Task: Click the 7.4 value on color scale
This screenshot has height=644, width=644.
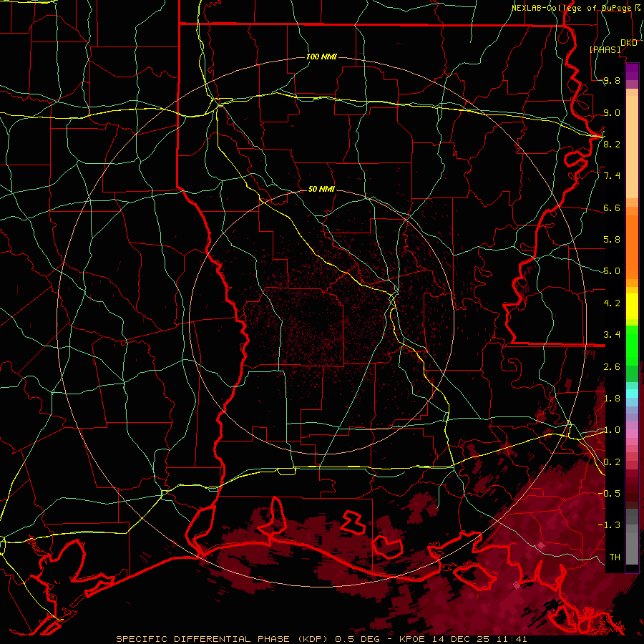Action: [612, 176]
